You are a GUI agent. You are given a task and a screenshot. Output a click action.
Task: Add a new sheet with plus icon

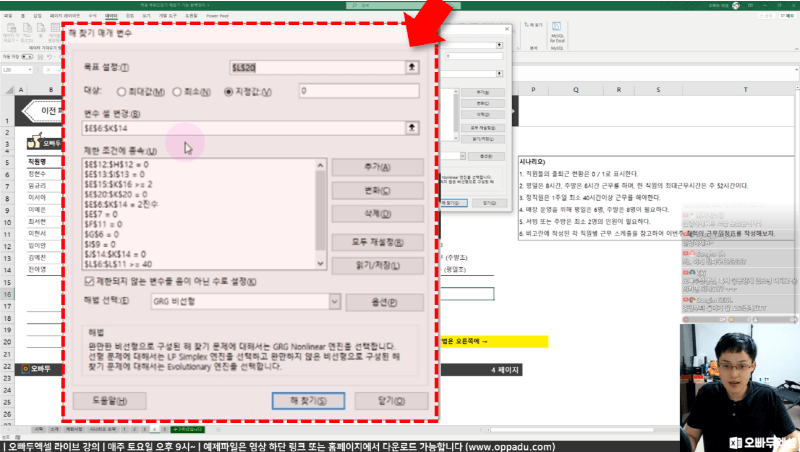(x=218, y=430)
